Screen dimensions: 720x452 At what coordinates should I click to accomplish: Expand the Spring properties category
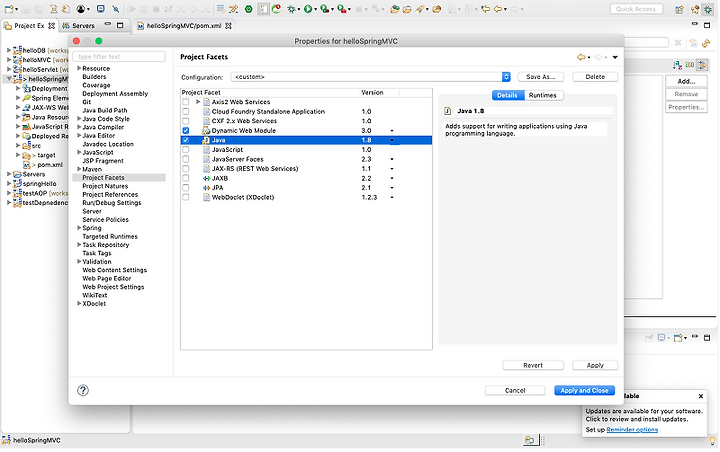79,228
